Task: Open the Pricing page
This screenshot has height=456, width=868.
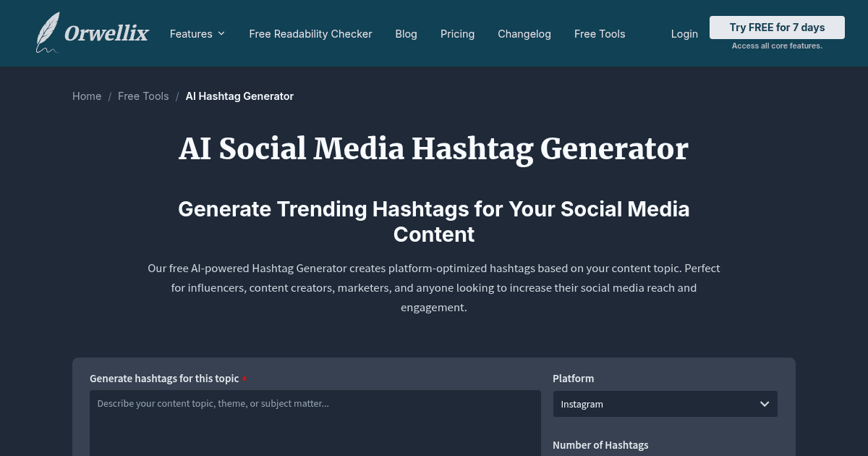Action: 457,34
